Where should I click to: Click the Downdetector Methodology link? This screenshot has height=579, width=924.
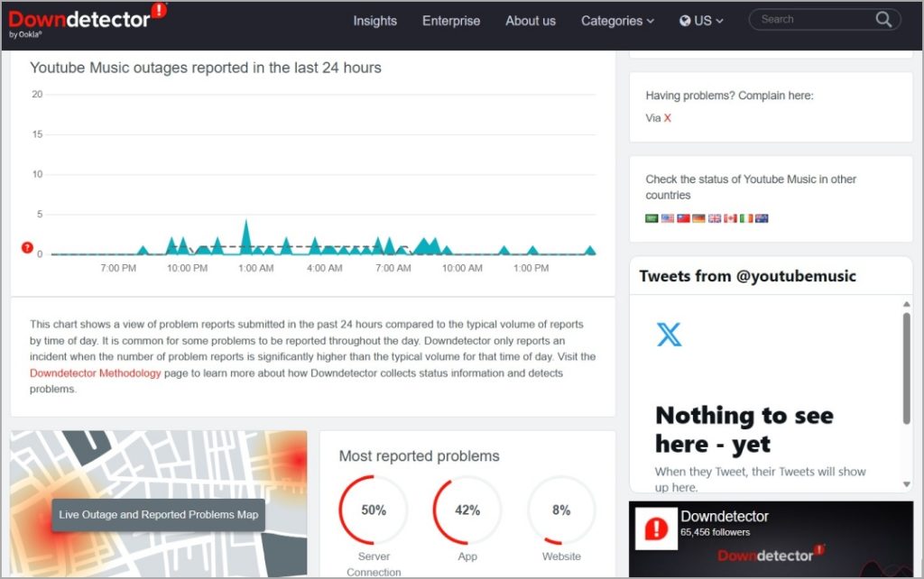pyautogui.click(x=96, y=372)
